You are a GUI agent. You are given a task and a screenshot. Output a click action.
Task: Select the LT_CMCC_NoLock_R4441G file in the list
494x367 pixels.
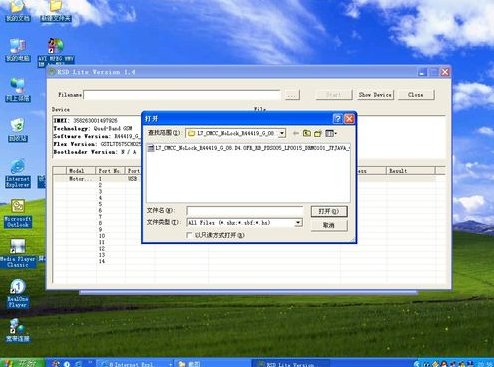249,148
